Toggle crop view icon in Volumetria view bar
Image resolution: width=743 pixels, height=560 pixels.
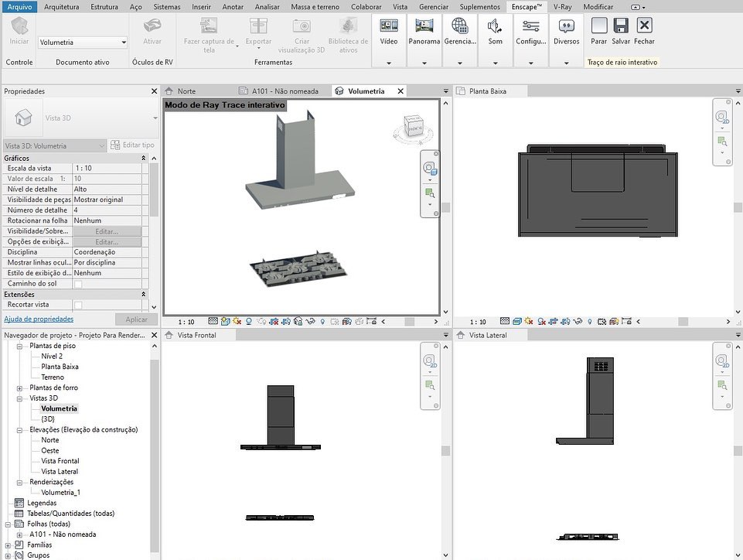[x=274, y=321]
